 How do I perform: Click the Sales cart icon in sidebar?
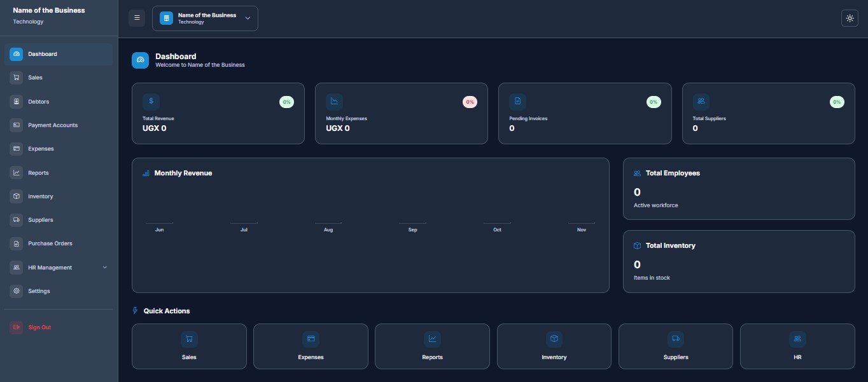(16, 78)
